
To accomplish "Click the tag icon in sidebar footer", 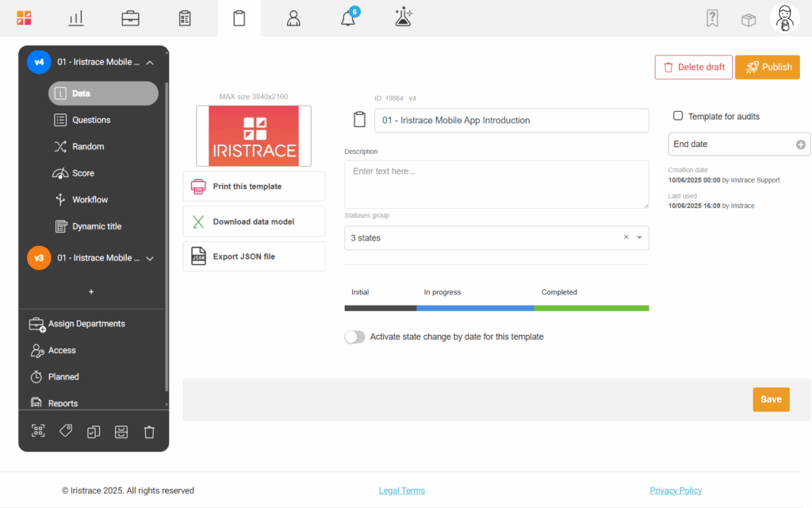I will click(66, 431).
